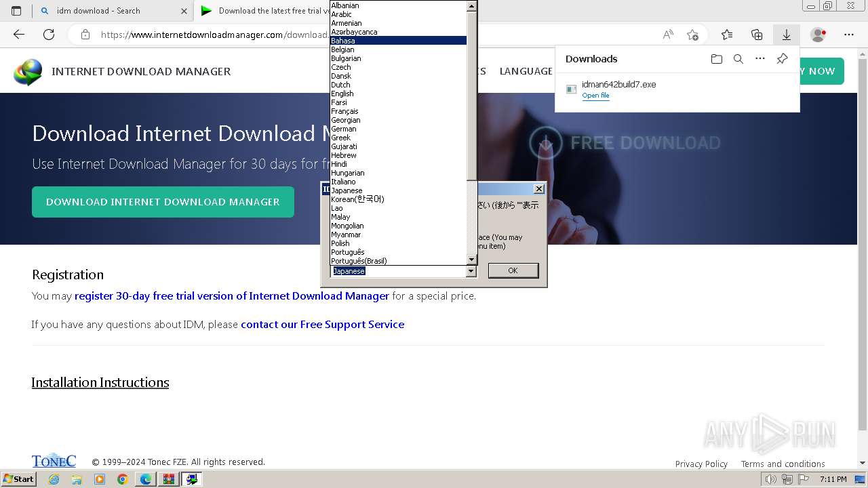Switch to IDM installer in the taskbar
Image resolution: width=868 pixels, height=488 pixels.
[x=192, y=479]
